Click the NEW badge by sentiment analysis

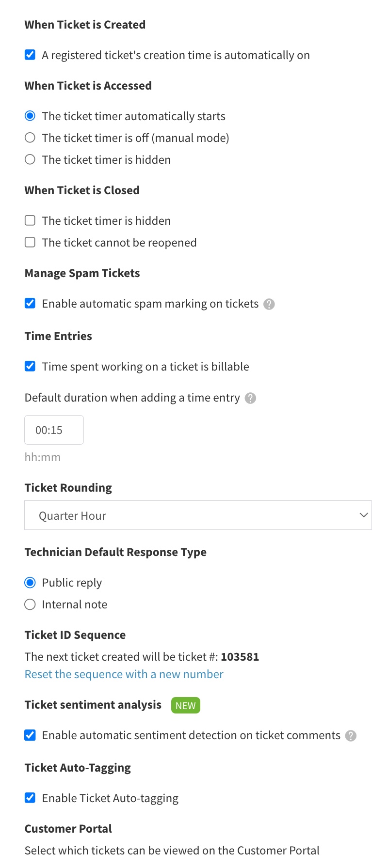coord(185,705)
